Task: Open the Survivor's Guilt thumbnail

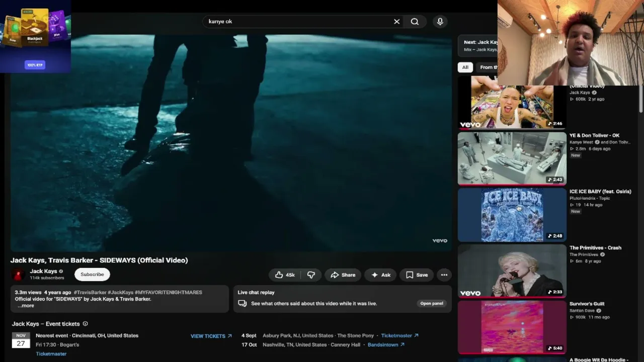Action: coord(512,327)
